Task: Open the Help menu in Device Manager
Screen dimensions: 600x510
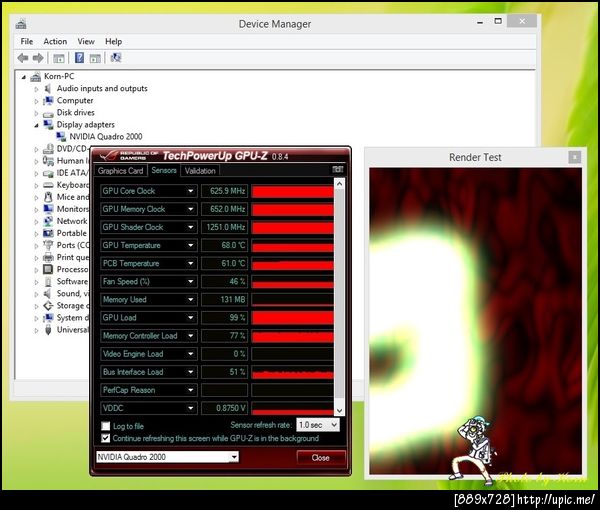Action: [114, 41]
